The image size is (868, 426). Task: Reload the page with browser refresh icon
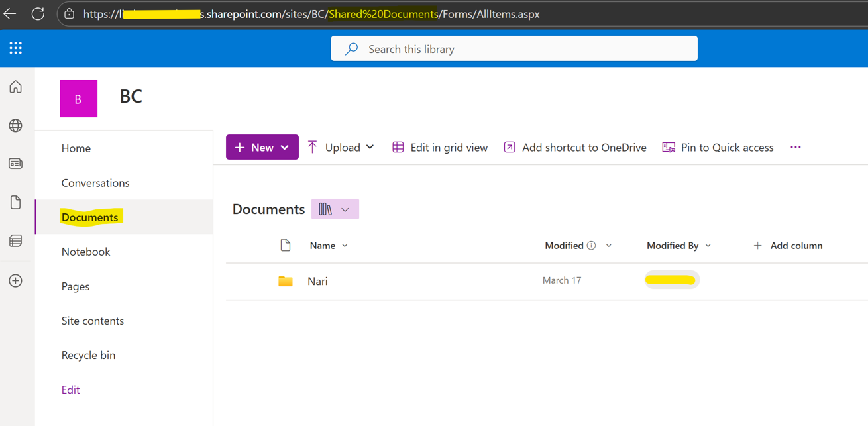coord(38,14)
